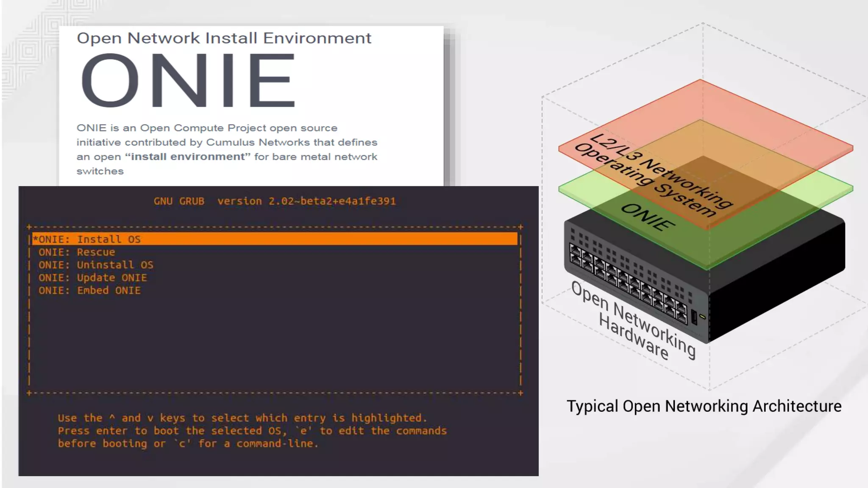Select ONIE: Update ONIE entry
The height and width of the screenshot is (488, 868).
pos(93,278)
